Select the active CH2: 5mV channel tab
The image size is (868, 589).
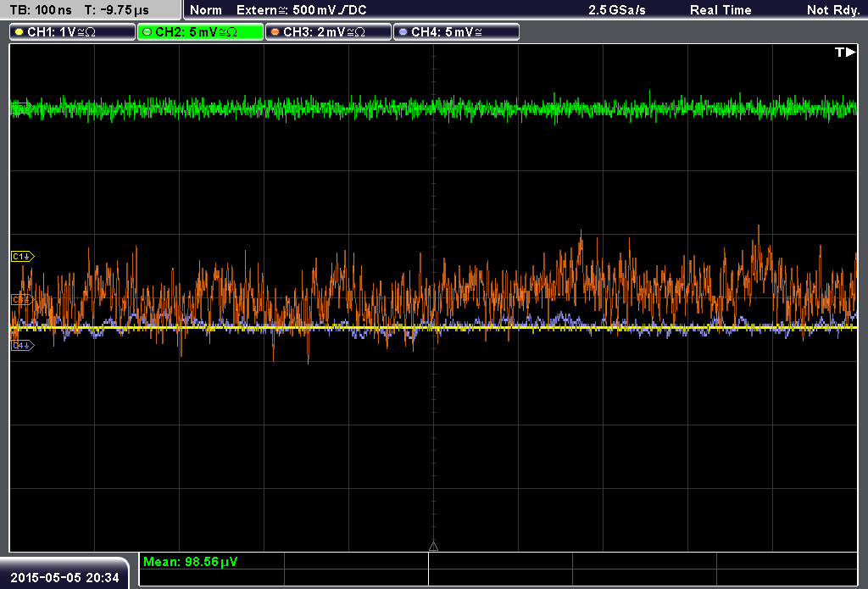pyautogui.click(x=200, y=32)
